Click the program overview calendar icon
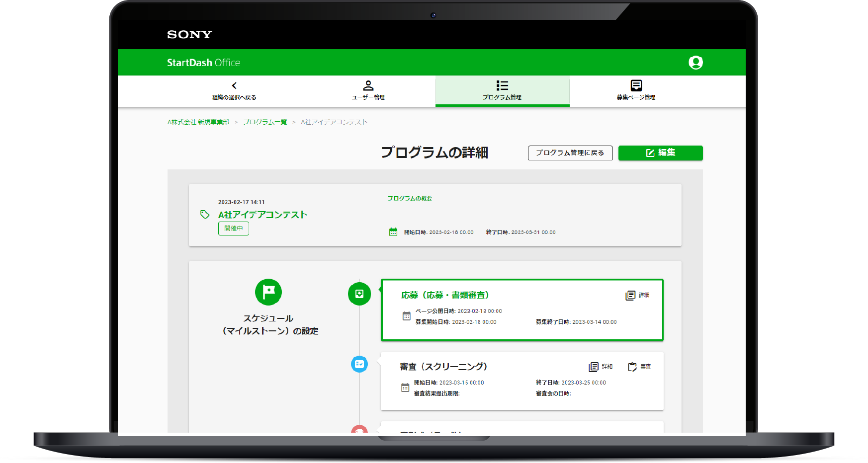 (x=393, y=232)
